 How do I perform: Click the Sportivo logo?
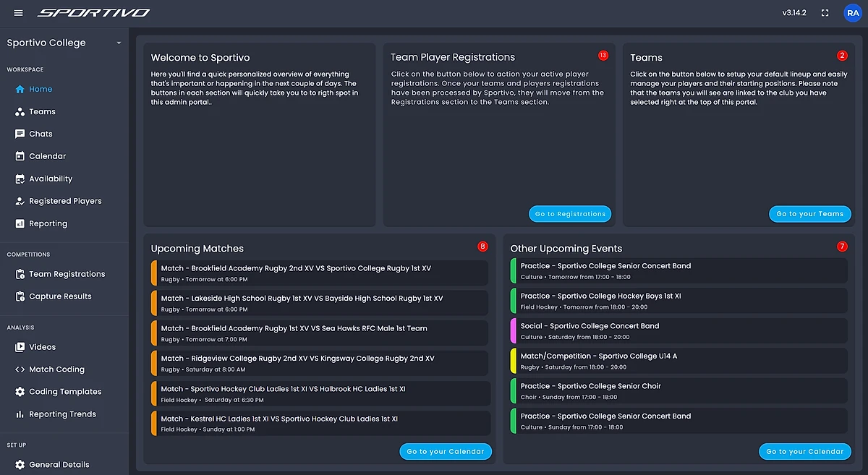click(x=94, y=13)
